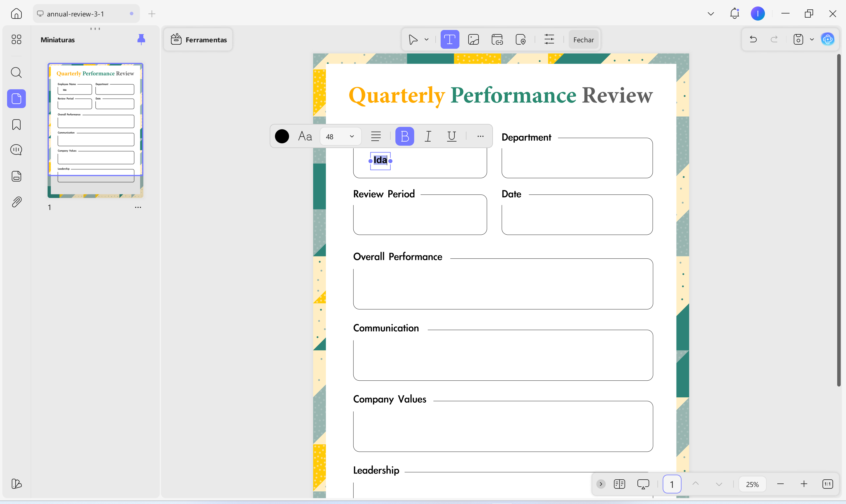Expand the save options dropdown arrow
Image resolution: width=846 pixels, height=504 pixels.
(x=812, y=39)
